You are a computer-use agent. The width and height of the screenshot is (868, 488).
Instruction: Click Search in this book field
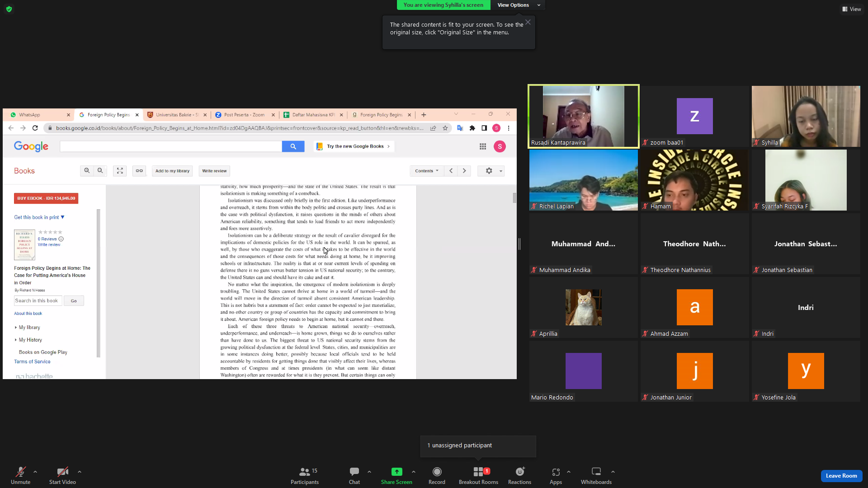38,301
